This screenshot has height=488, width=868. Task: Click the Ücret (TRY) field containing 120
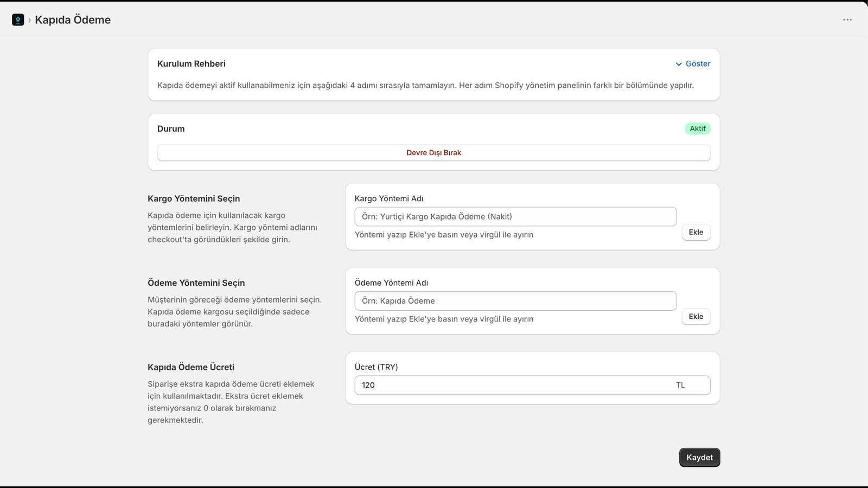pyautogui.click(x=532, y=386)
